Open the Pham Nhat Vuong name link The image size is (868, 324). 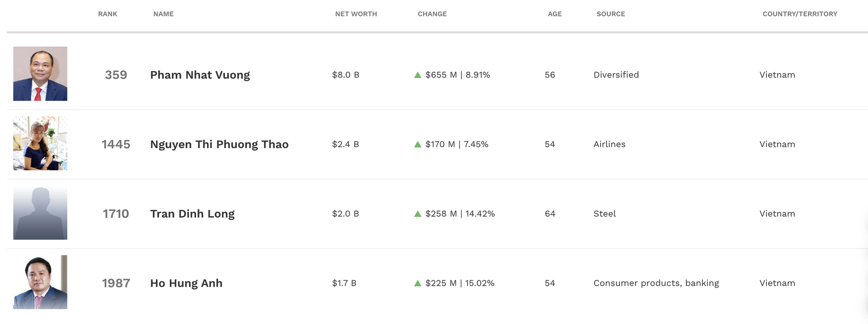coord(200,75)
